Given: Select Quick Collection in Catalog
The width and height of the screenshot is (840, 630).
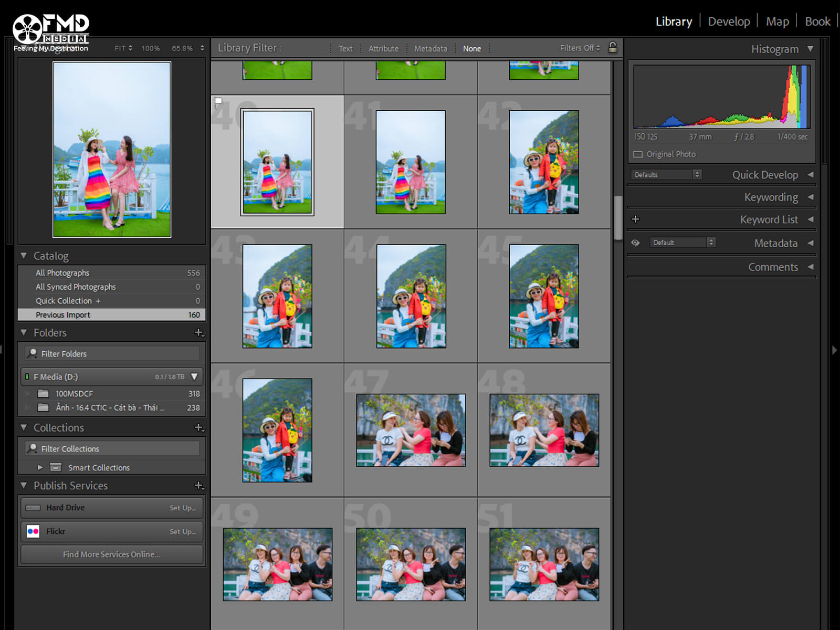Looking at the screenshot, I should (112, 301).
